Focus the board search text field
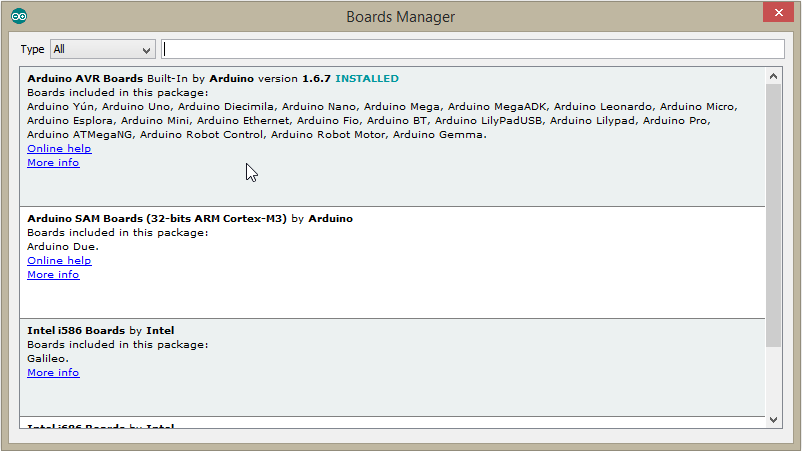 click(x=473, y=49)
